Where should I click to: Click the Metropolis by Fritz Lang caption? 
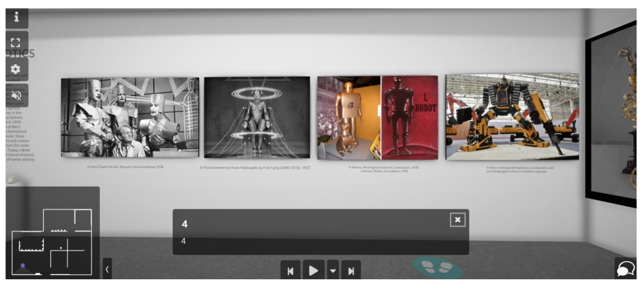[x=255, y=168]
